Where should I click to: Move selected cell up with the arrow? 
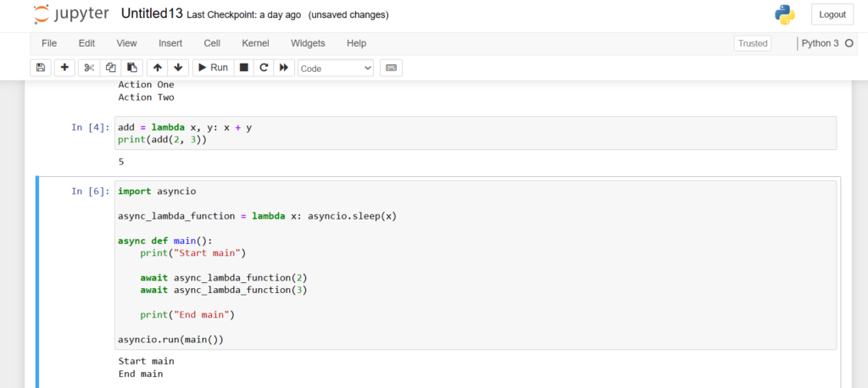click(157, 68)
